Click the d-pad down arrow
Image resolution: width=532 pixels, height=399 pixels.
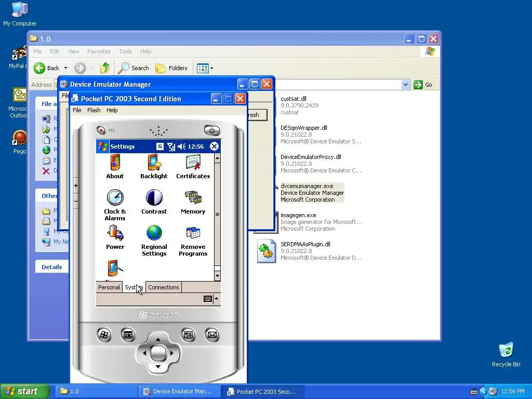[x=158, y=367]
